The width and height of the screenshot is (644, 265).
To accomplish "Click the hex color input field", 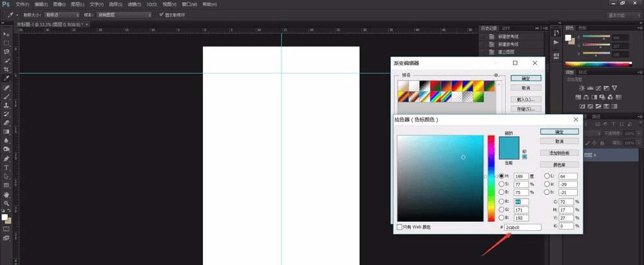I will 523,227.
